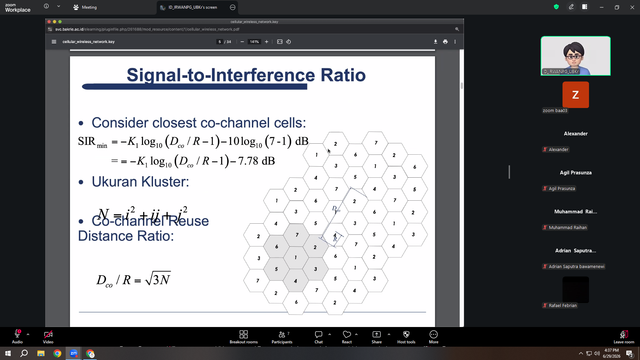Open the meeting info icon
Screen dimensions: 640x360
pyautogui.click(x=46, y=7)
